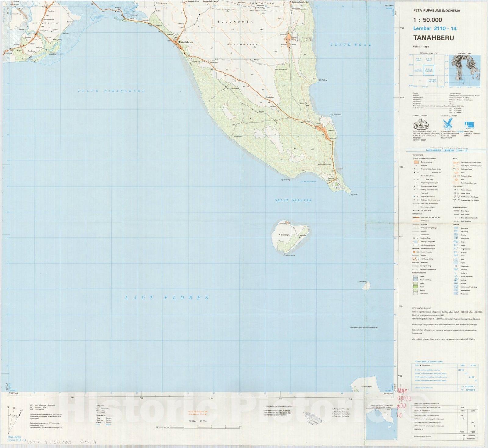Select the highlighted 2110-14 Tanahberu index cell
The width and height of the screenshot is (488, 448).
coord(429,70)
